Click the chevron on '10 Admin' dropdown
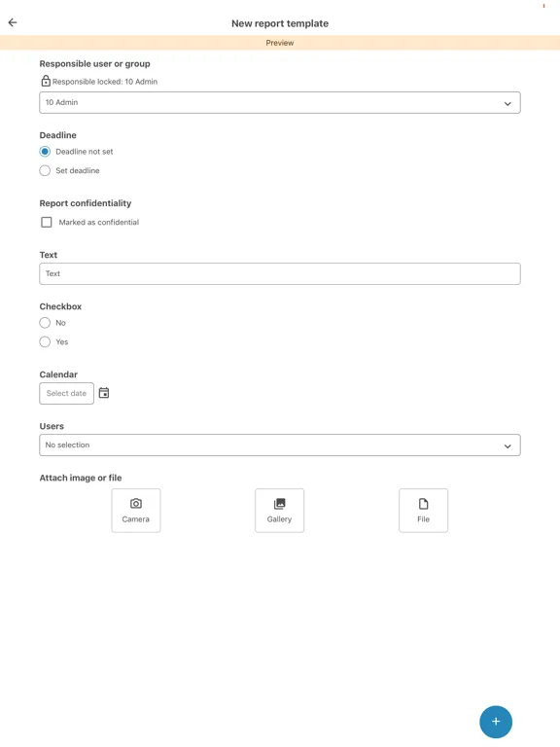The height and width of the screenshot is (747, 560). click(x=507, y=103)
